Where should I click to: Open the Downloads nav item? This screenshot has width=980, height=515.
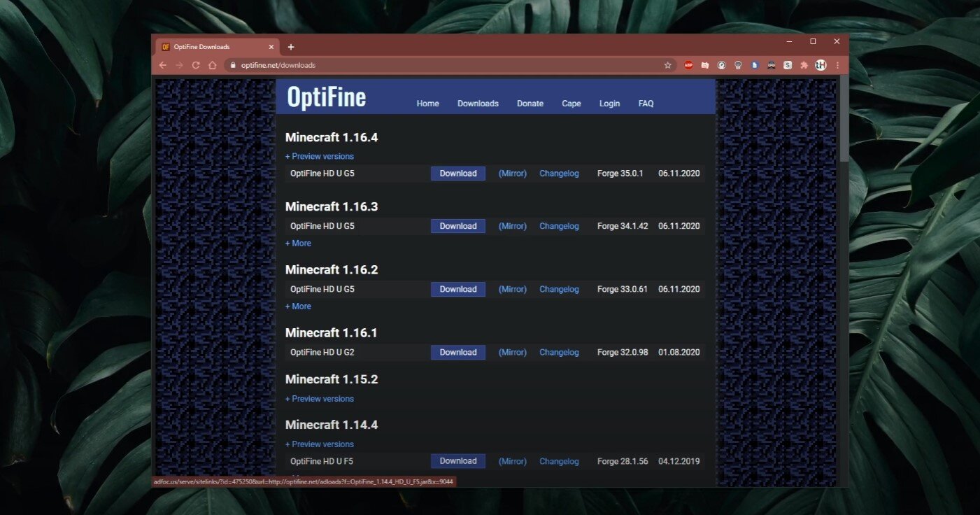(478, 104)
